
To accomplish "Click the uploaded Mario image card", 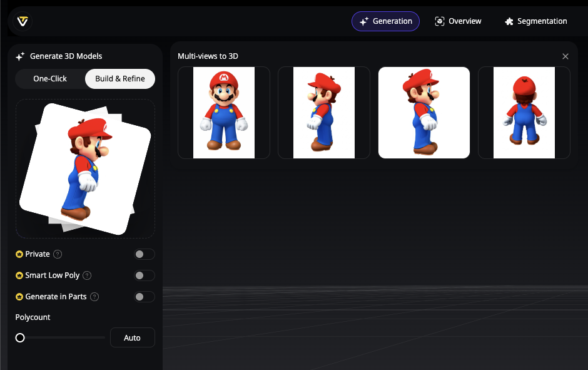I will 85,168.
